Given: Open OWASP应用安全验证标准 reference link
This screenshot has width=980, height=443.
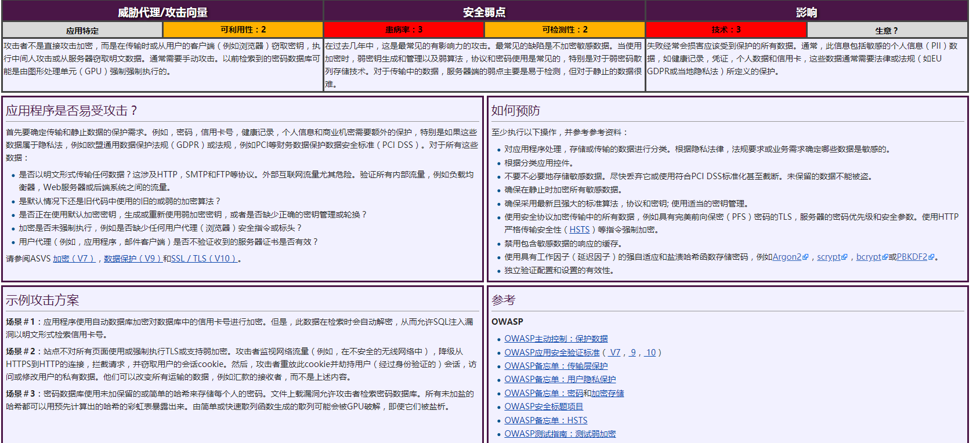Looking at the screenshot, I should click(x=552, y=353).
